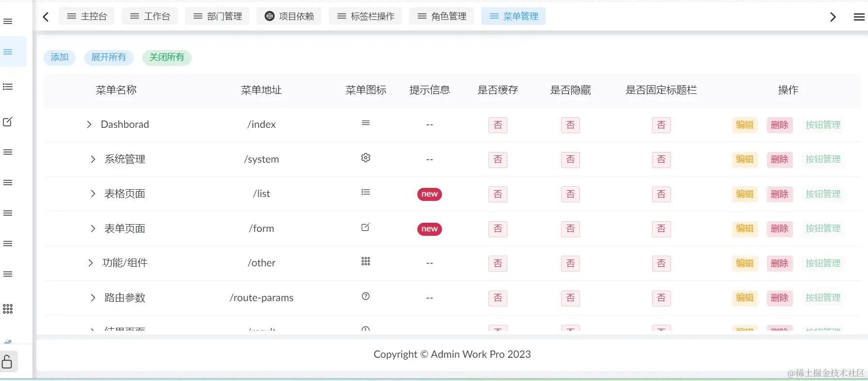
Task: Delete the 系统管理 menu entry
Action: click(779, 159)
